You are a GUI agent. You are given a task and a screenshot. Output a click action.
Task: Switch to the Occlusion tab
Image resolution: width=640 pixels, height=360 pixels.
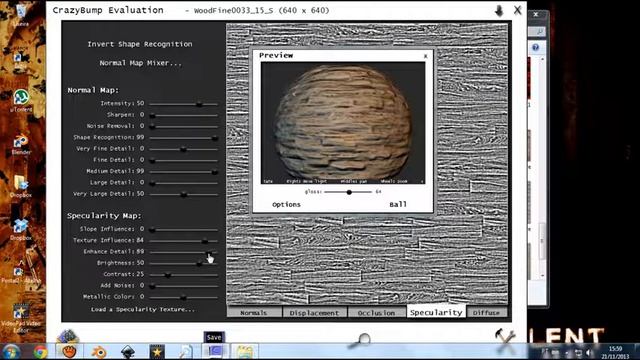tap(376, 313)
